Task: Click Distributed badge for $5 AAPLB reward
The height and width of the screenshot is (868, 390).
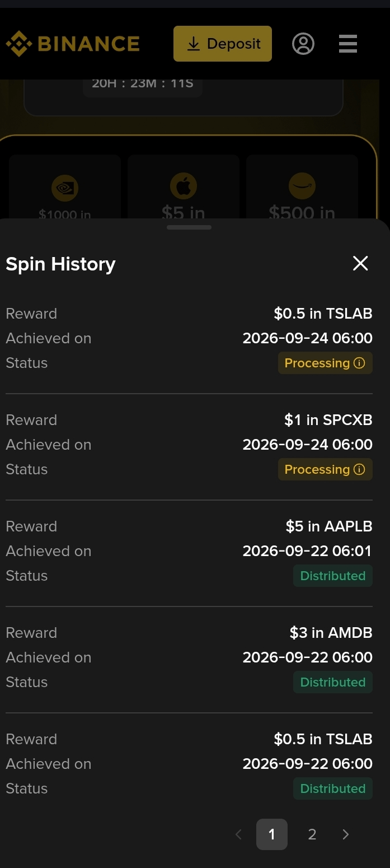Action: (x=333, y=576)
